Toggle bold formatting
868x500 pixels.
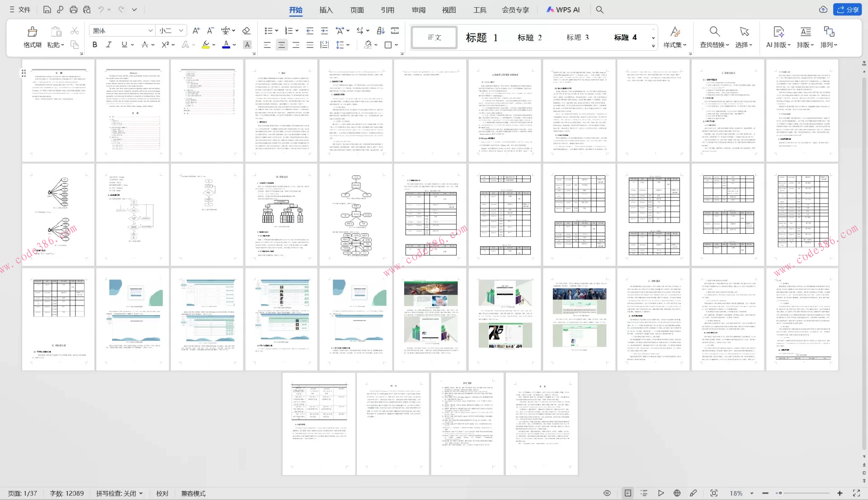click(94, 45)
